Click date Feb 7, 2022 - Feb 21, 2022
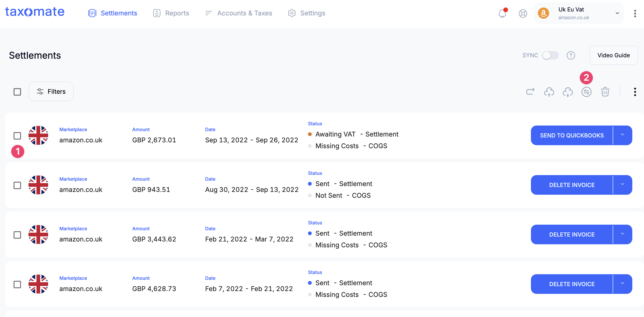Image resolution: width=644 pixels, height=317 pixels. click(x=249, y=288)
